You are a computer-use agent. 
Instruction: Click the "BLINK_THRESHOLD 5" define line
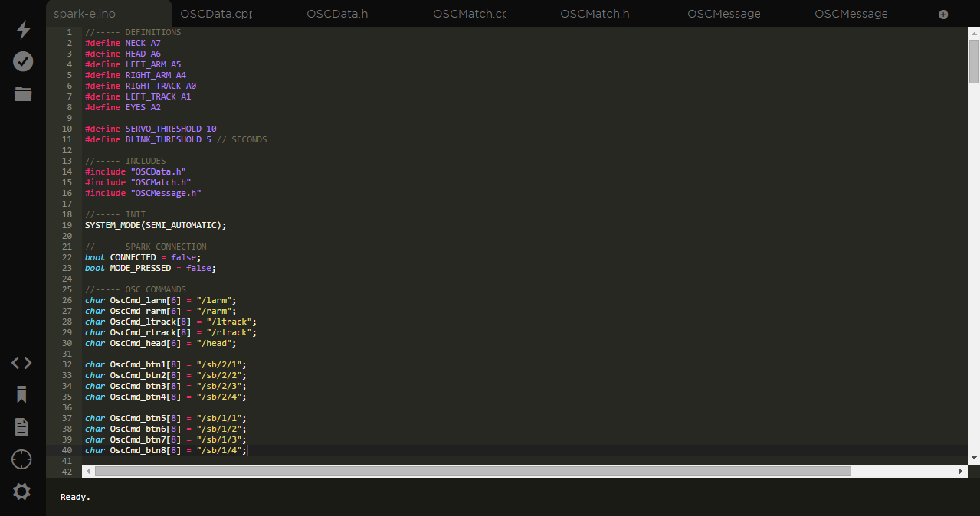coord(176,139)
